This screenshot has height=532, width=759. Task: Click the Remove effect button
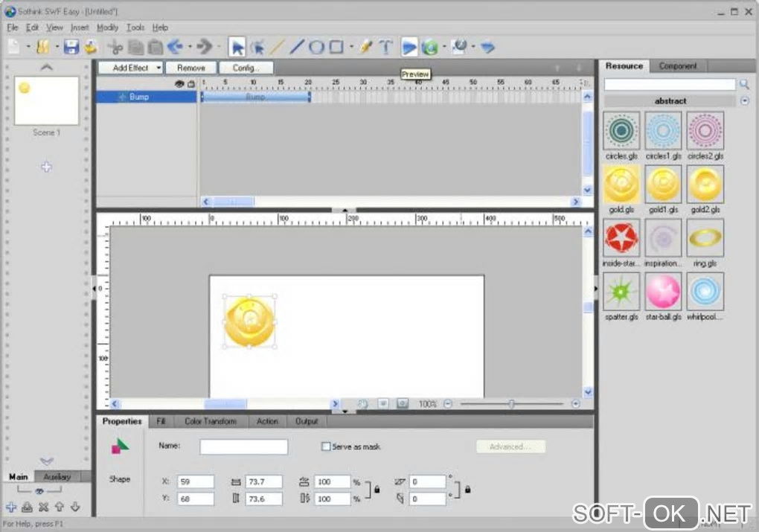191,68
